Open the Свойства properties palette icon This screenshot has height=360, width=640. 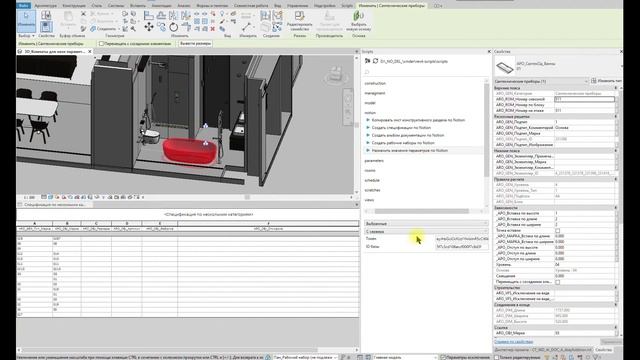(x=46, y=27)
